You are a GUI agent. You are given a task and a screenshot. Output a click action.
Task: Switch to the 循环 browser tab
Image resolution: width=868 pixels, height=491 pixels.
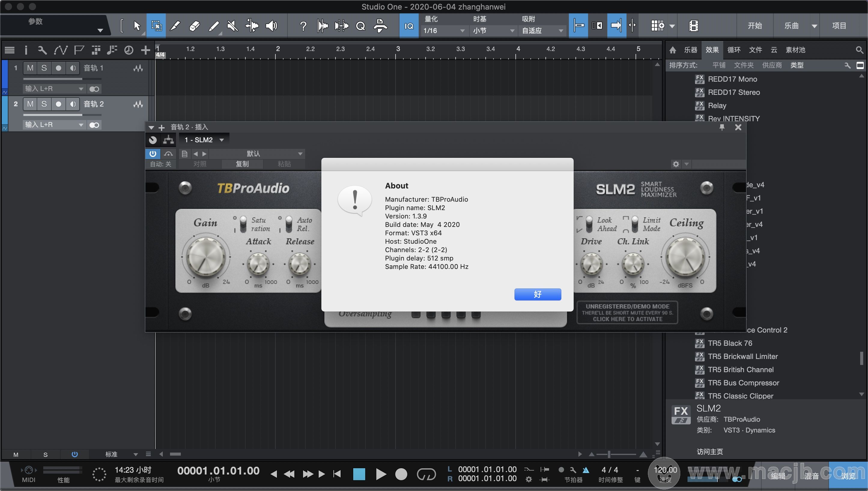[734, 50]
